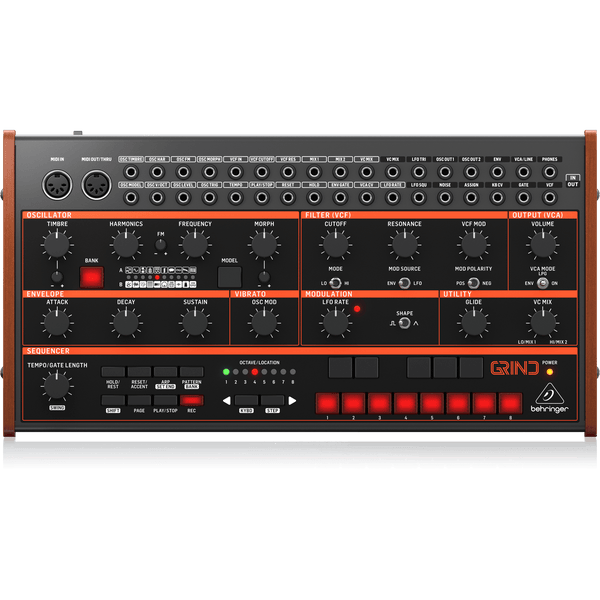Click the right arrow octave button
Screen dimensions: 600x600
click(292, 401)
